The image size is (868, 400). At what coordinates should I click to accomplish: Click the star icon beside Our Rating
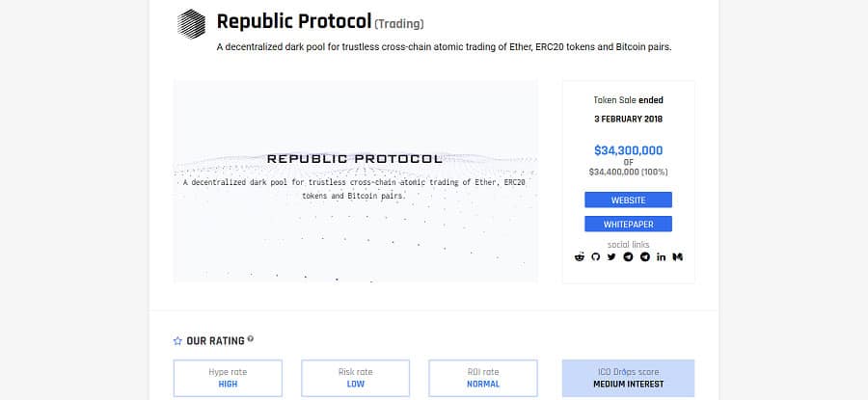pos(177,341)
